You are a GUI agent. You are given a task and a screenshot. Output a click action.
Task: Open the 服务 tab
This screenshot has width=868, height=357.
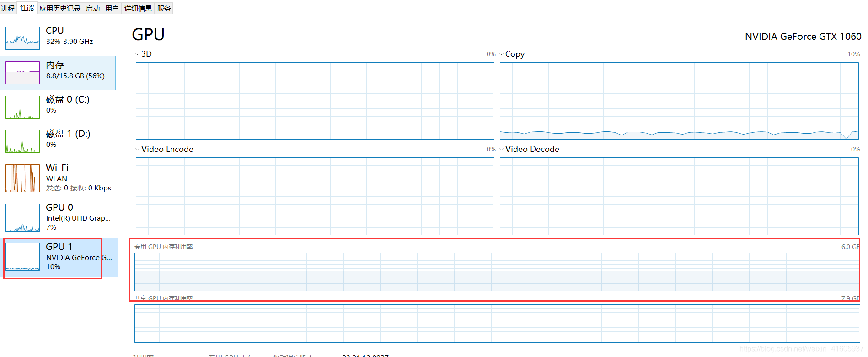(x=164, y=8)
